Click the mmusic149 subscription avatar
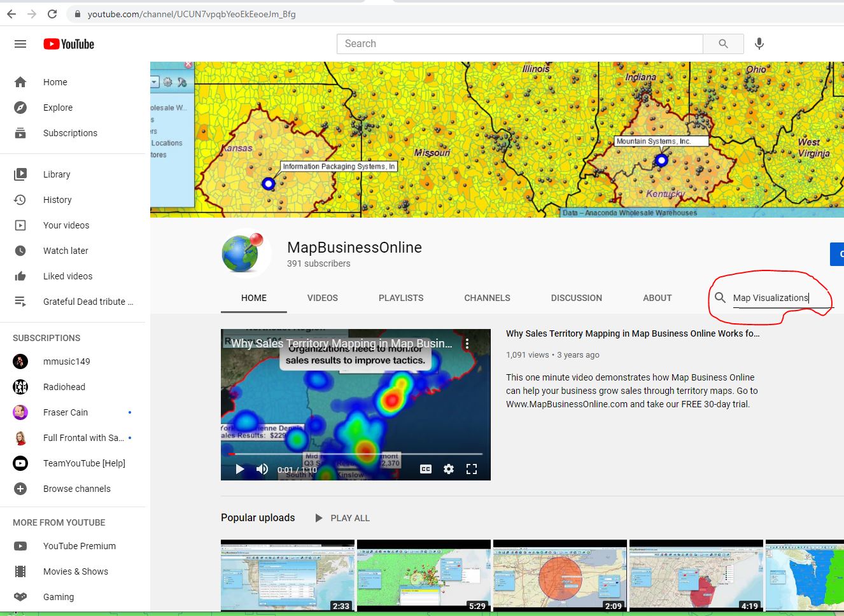 (x=20, y=361)
